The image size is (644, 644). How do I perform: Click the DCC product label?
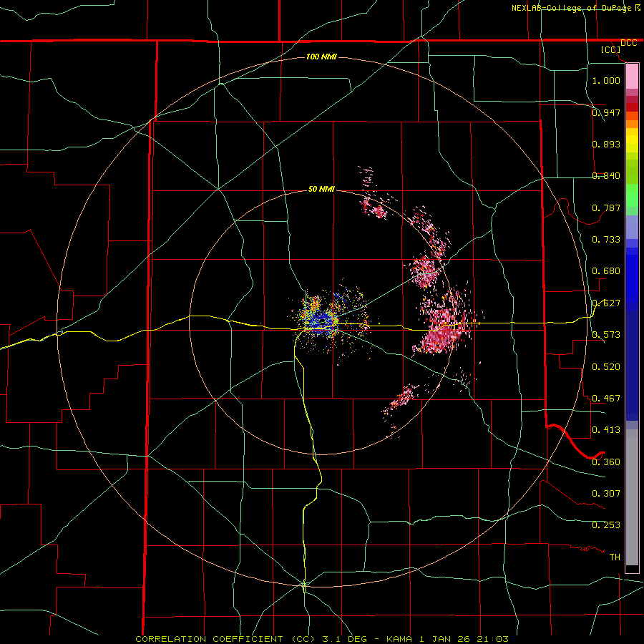click(628, 43)
